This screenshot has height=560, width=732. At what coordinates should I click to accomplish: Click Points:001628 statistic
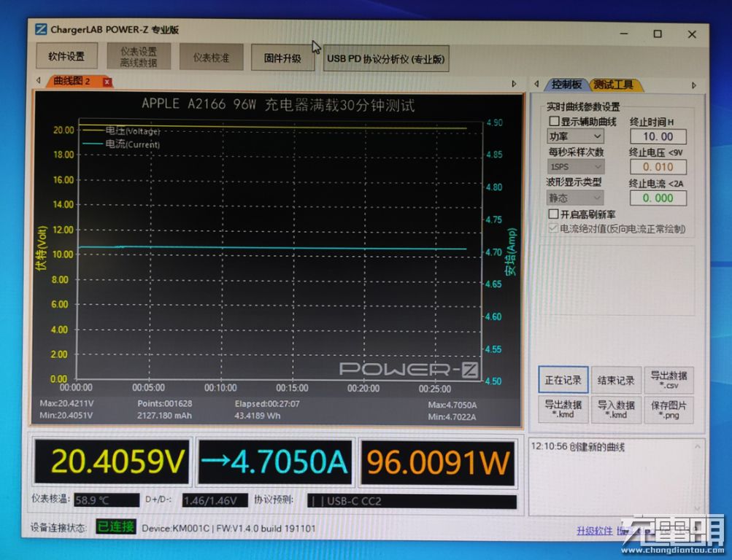point(165,403)
